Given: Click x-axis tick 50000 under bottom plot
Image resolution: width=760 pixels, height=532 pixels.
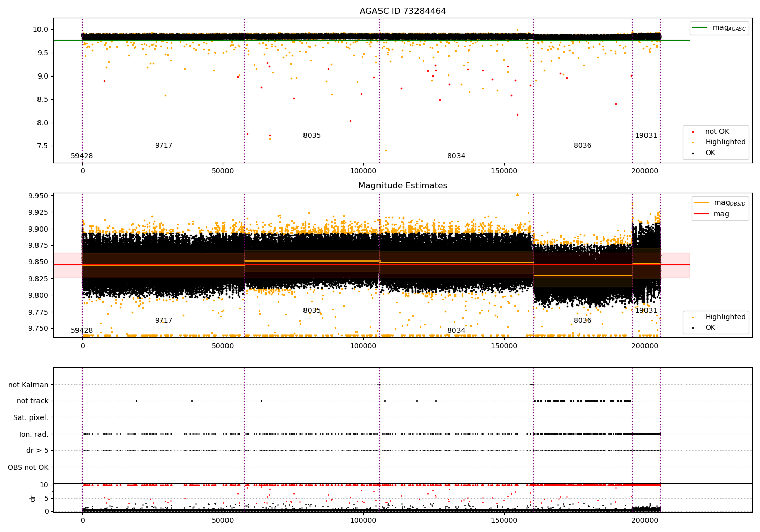Looking at the screenshot, I should tap(223, 521).
